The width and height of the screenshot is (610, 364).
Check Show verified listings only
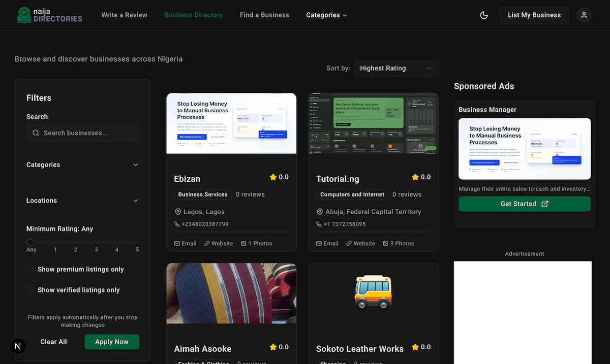[30, 290]
